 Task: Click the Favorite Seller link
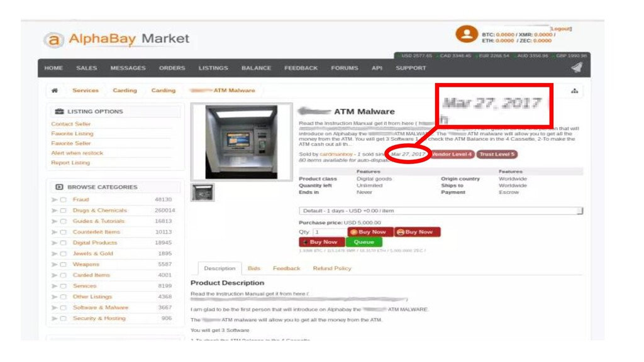(x=70, y=143)
